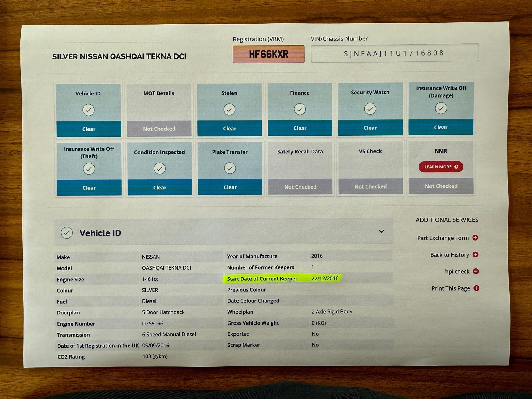Click the Clear bar under Stolen tile
The height and width of the screenshot is (399, 532).
(230, 128)
